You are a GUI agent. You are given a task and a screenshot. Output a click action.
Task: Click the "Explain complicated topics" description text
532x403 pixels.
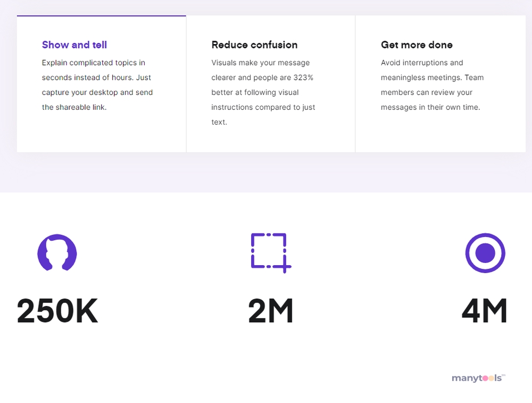(97, 85)
